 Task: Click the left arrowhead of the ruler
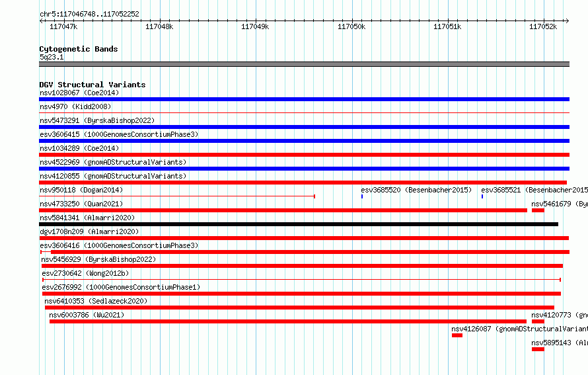coord(41,21)
